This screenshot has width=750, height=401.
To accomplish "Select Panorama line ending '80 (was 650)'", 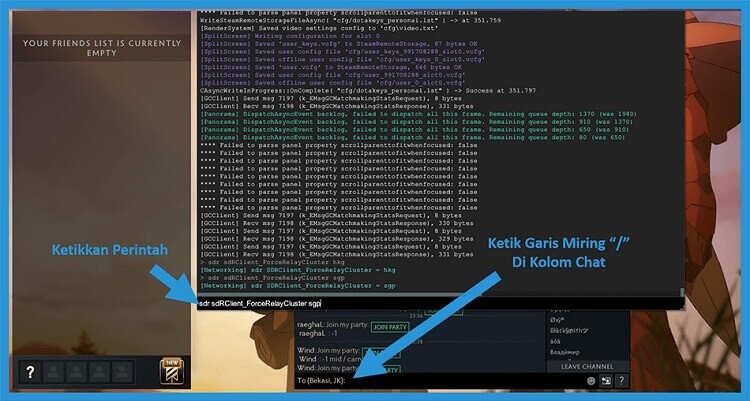I will point(412,137).
